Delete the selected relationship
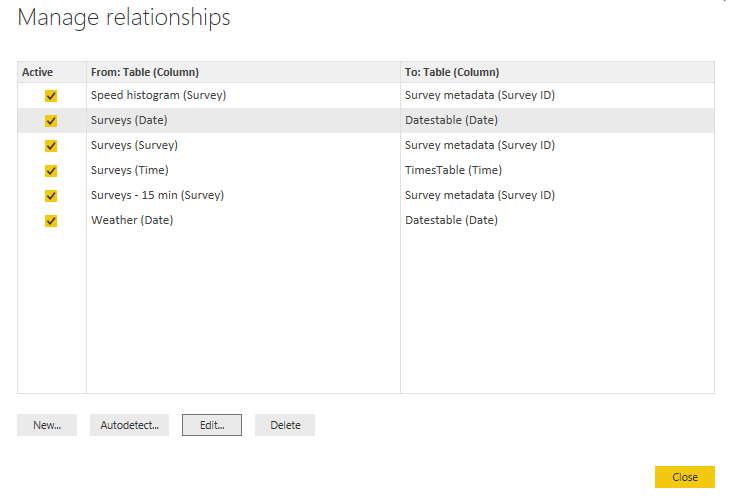Viewport: 731px width, 503px height. [285, 425]
